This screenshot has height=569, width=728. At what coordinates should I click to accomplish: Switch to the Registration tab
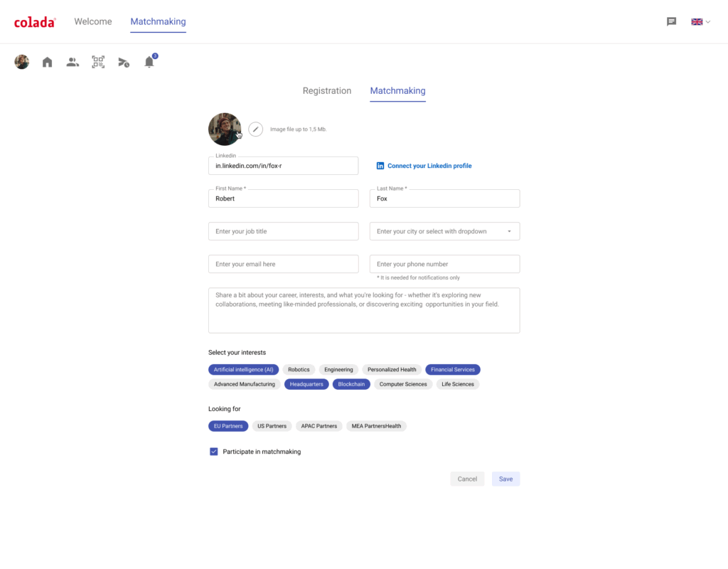[327, 91]
